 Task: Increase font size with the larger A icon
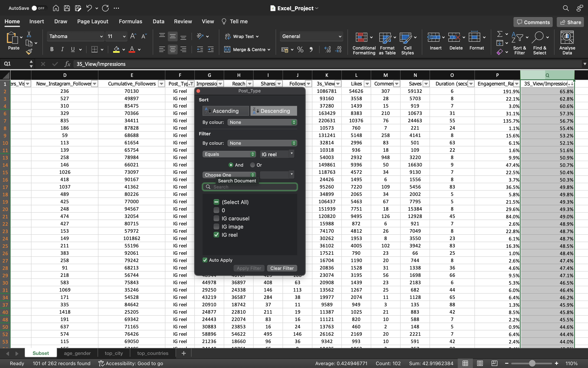(133, 36)
